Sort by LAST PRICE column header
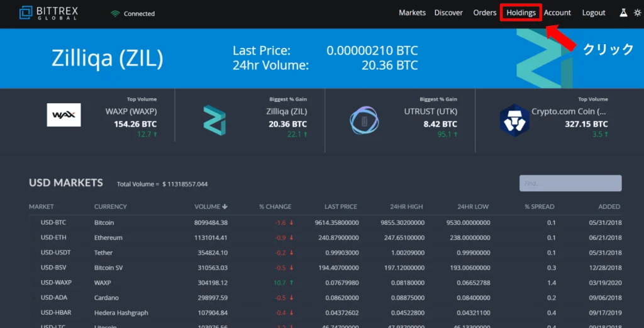The width and height of the screenshot is (644, 328). coord(340,206)
